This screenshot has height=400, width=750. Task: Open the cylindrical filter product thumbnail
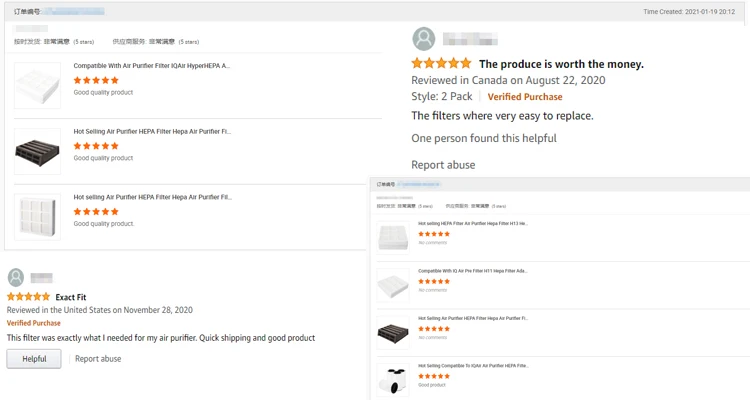click(393, 379)
